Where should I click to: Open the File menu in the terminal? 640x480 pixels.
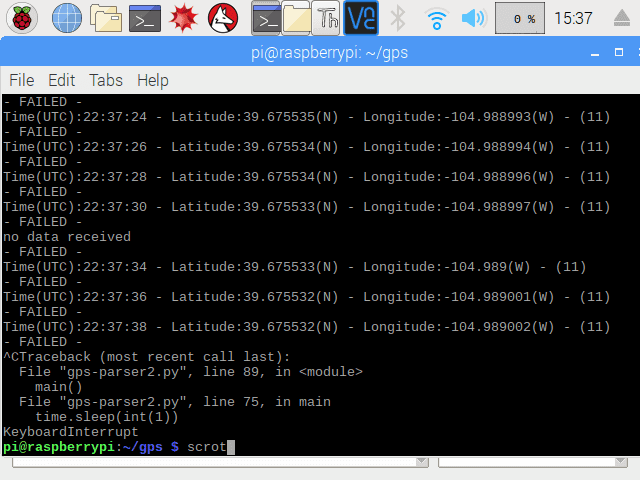(22, 80)
